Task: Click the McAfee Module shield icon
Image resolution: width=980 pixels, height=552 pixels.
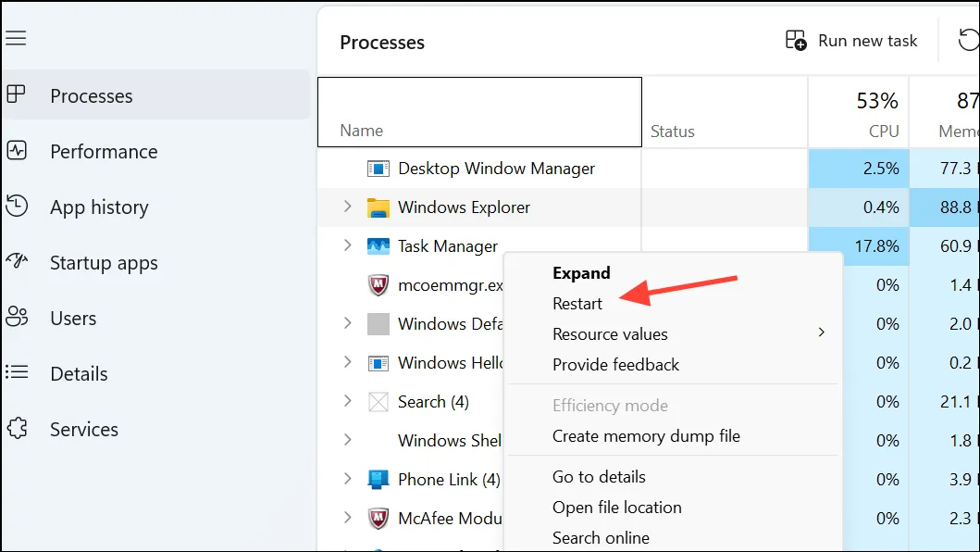Action: (378, 519)
